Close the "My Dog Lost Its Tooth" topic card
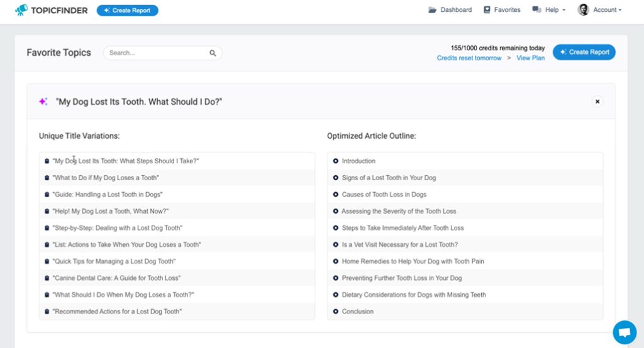644x348 pixels. (597, 101)
